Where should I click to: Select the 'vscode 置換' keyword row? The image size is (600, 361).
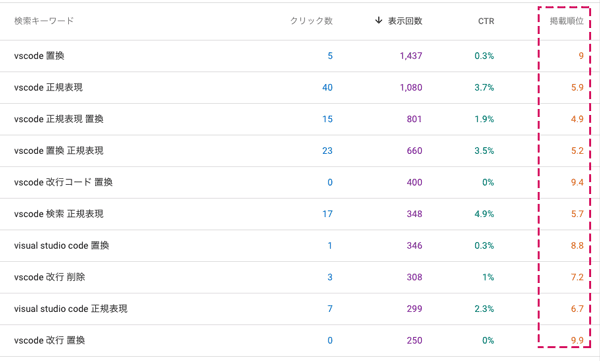click(x=300, y=56)
